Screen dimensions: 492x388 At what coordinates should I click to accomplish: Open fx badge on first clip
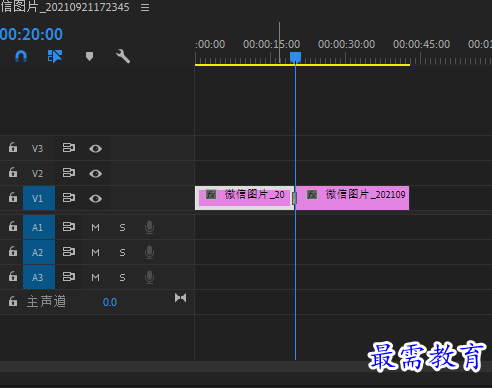coord(211,194)
